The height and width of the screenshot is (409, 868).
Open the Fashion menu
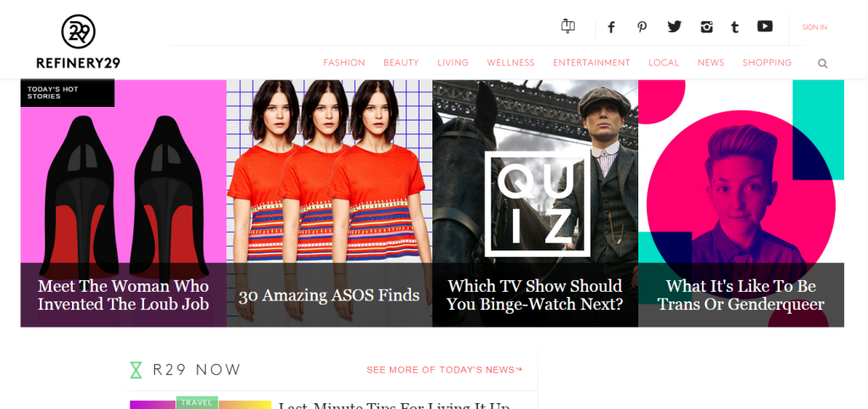pos(344,63)
